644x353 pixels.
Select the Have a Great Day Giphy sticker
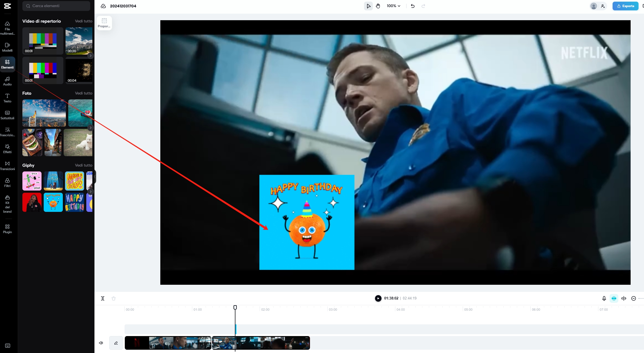pyautogui.click(x=75, y=181)
